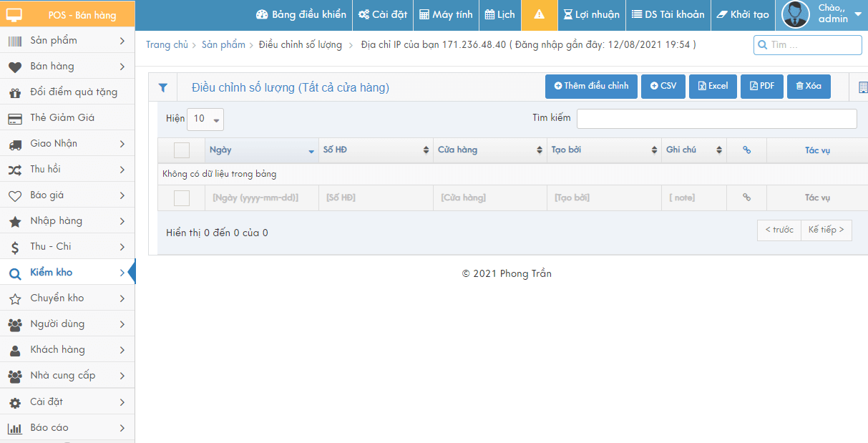Click the Thêm điều chỉnh button
This screenshot has width=868, height=443.
tap(591, 87)
